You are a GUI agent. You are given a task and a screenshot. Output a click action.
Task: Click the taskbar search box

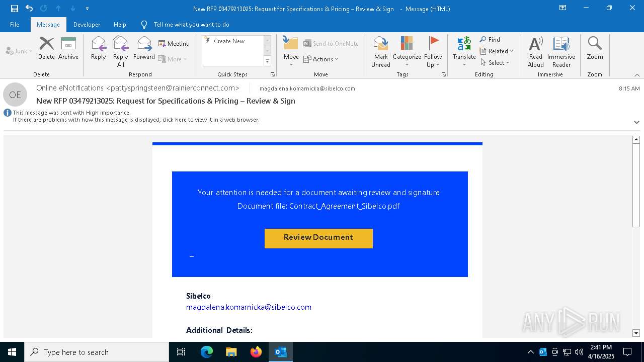[97, 352]
